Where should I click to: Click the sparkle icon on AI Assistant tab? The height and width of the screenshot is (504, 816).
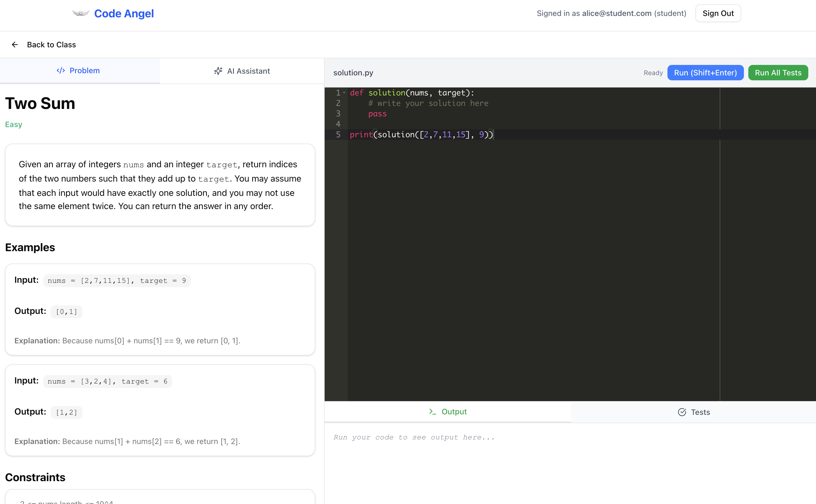tap(218, 71)
